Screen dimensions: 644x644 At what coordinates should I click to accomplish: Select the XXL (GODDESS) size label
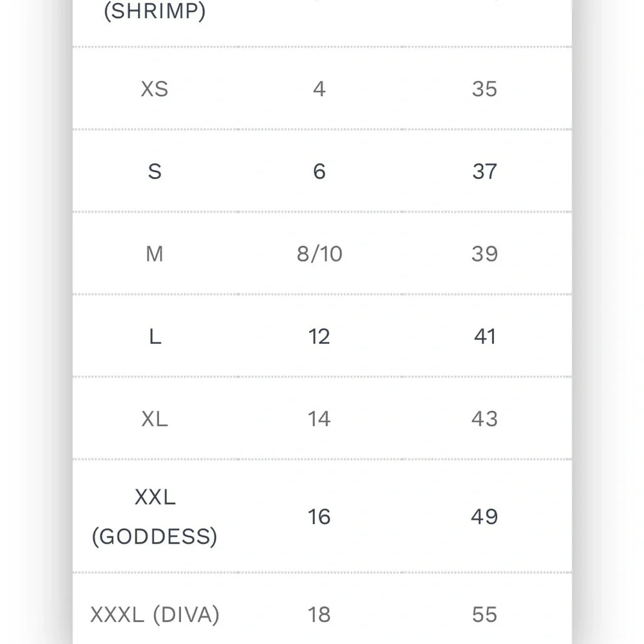coord(155,516)
